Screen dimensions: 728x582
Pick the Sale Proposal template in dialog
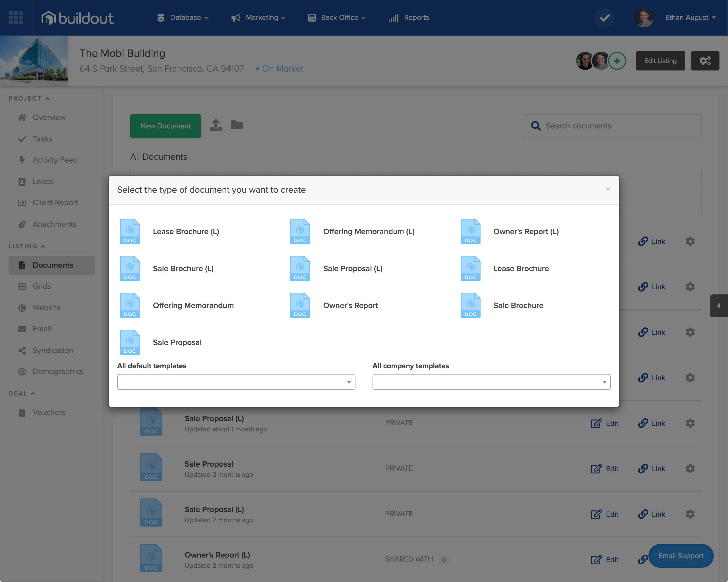coord(161,342)
